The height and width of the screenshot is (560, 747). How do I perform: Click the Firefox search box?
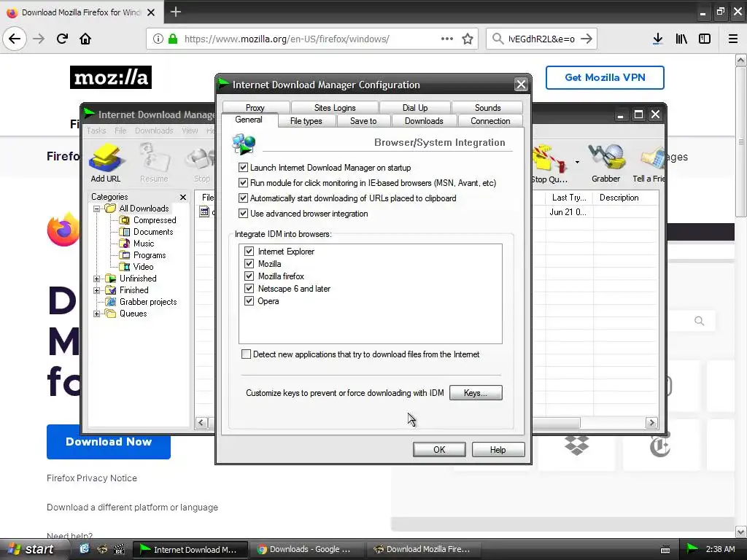point(541,39)
